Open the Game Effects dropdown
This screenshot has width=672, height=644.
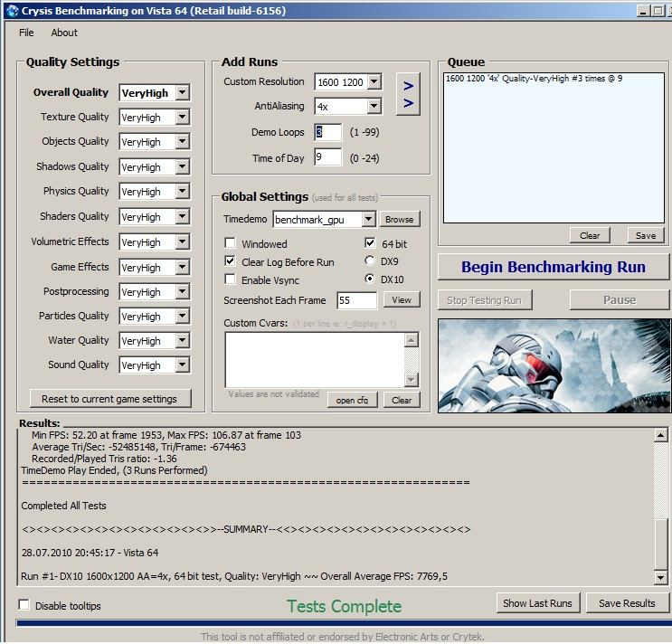coord(182,267)
